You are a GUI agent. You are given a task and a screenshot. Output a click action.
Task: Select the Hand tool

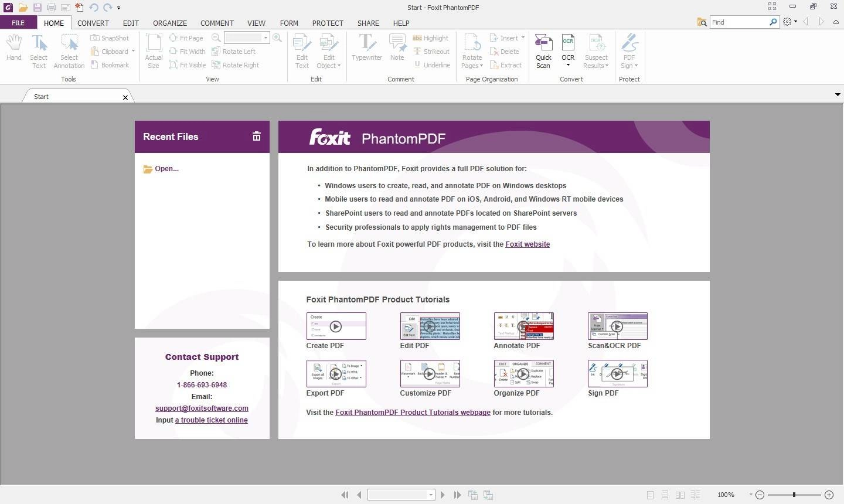click(14, 47)
